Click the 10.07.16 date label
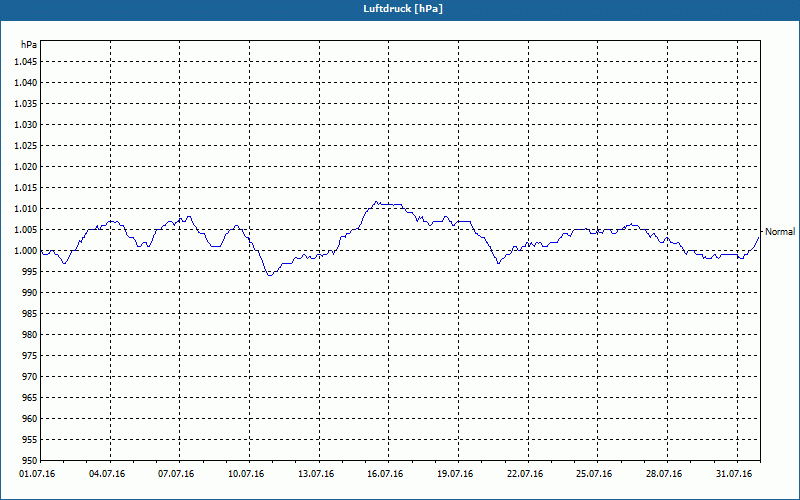 tap(246, 474)
